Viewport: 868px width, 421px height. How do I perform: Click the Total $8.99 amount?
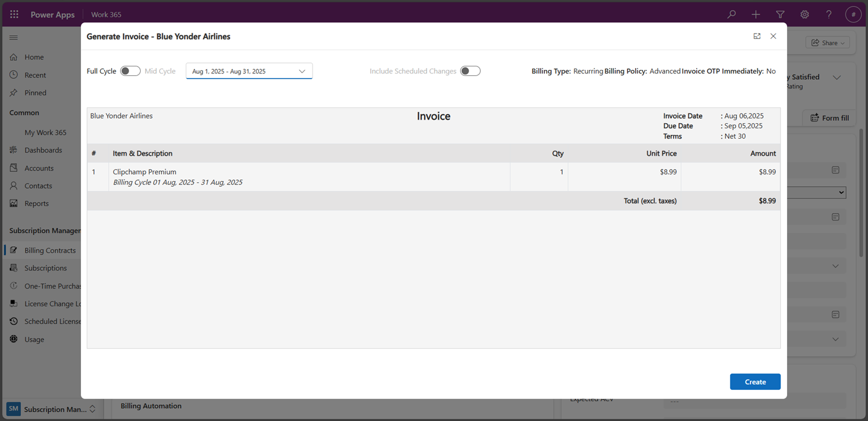[767, 201]
